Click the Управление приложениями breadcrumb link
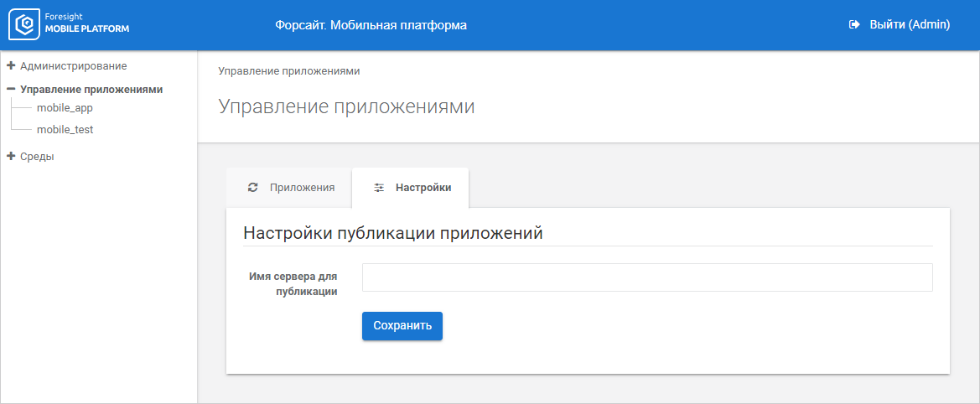This screenshot has height=404, width=980. coord(289,71)
